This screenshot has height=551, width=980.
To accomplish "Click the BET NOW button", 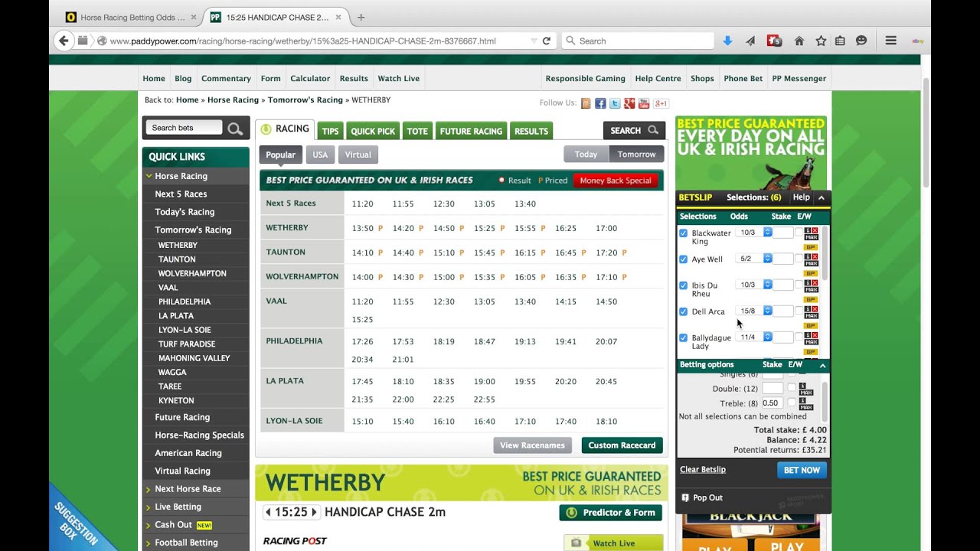I will [802, 470].
